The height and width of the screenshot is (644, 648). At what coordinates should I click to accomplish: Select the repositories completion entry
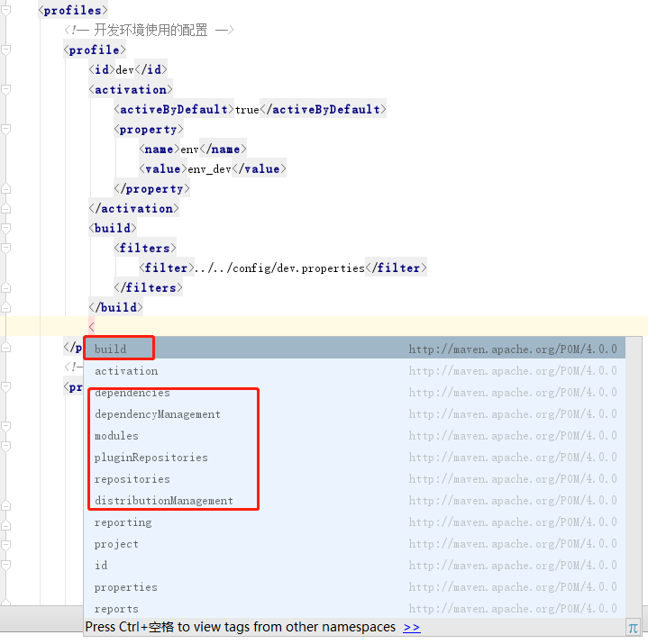coord(354,479)
